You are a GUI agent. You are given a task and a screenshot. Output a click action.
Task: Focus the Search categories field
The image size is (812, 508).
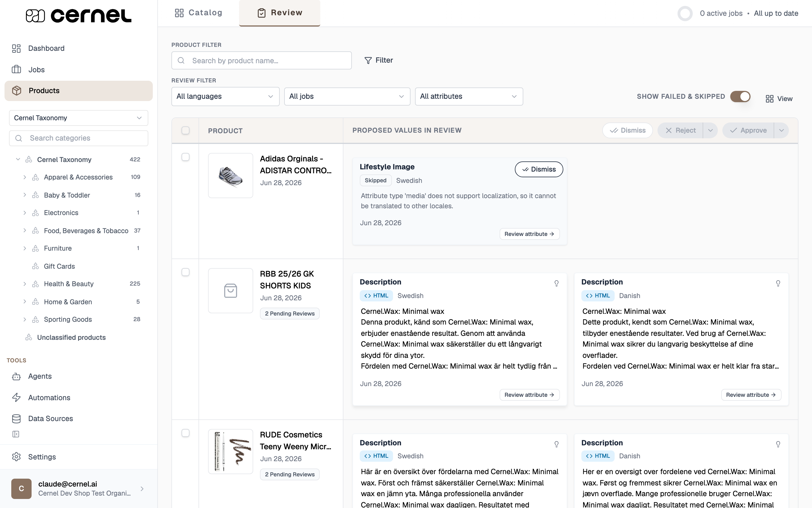click(78, 138)
